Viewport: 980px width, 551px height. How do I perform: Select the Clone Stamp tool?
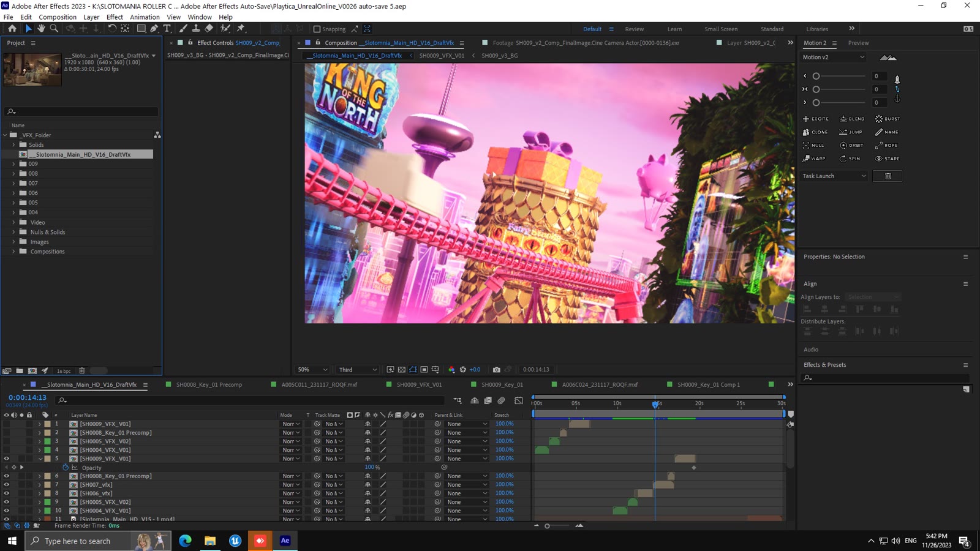(x=196, y=29)
